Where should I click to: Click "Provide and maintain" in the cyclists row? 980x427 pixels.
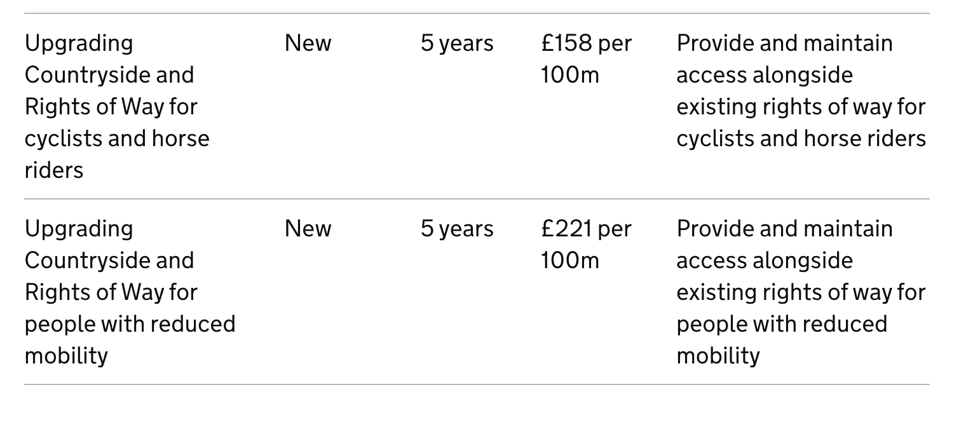(x=784, y=43)
